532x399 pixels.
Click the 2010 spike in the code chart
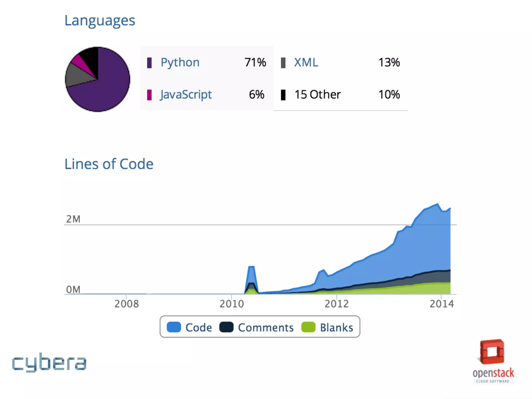click(x=251, y=275)
